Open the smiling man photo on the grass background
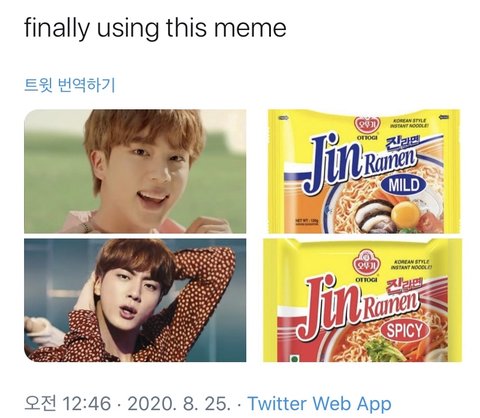This screenshot has width=480, height=418. 135,171
